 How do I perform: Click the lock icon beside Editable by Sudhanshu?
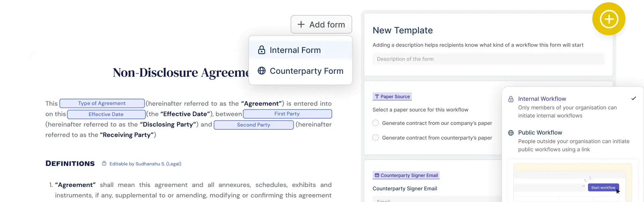coord(104,164)
